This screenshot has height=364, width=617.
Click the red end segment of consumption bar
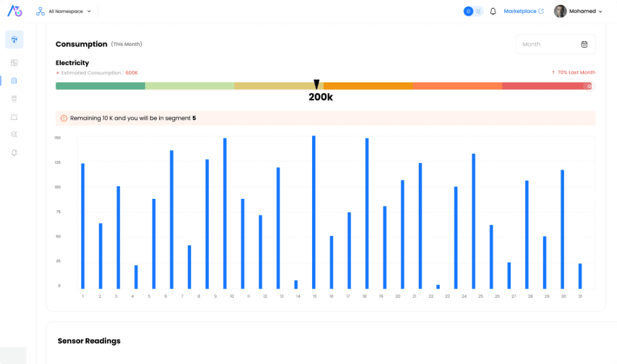545,86
